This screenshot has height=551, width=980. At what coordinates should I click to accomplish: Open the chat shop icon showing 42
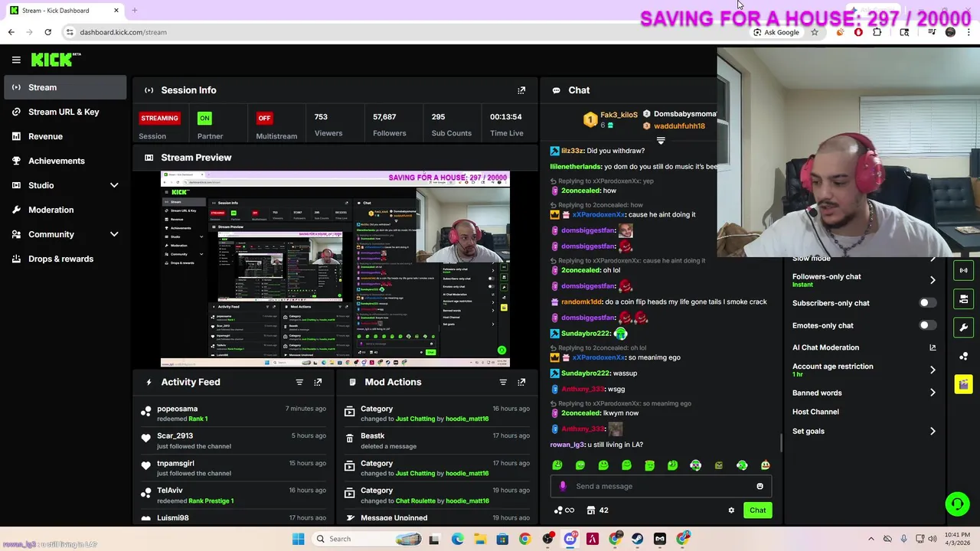pos(597,510)
